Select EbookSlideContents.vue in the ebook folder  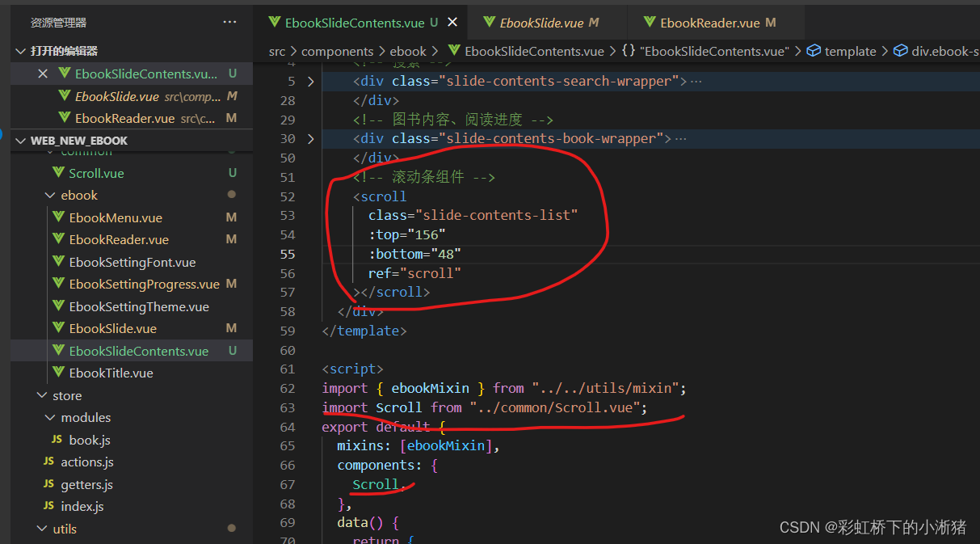pyautogui.click(x=132, y=351)
